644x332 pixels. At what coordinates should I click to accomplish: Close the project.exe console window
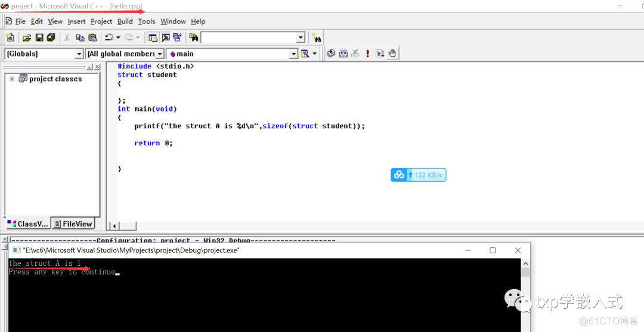coord(518,250)
